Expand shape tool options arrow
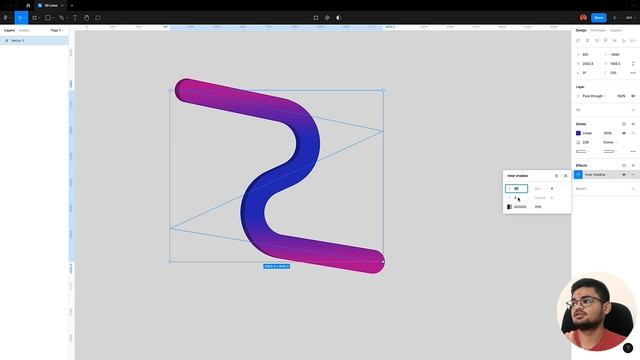 coord(53,18)
